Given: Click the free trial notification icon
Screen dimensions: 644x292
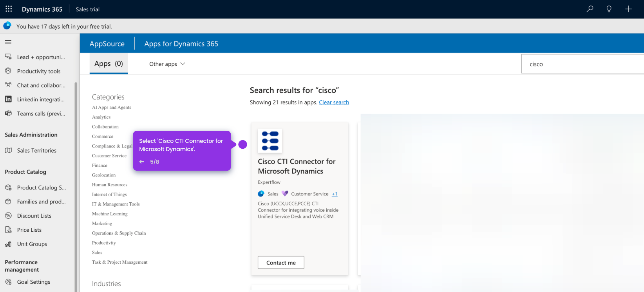Looking at the screenshot, I should pos(7,26).
